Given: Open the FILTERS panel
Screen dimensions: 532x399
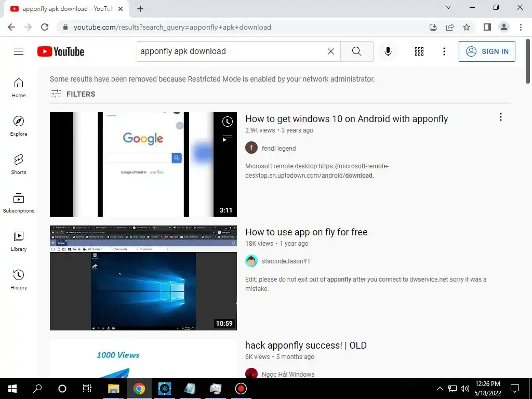Looking at the screenshot, I should coord(73,94).
